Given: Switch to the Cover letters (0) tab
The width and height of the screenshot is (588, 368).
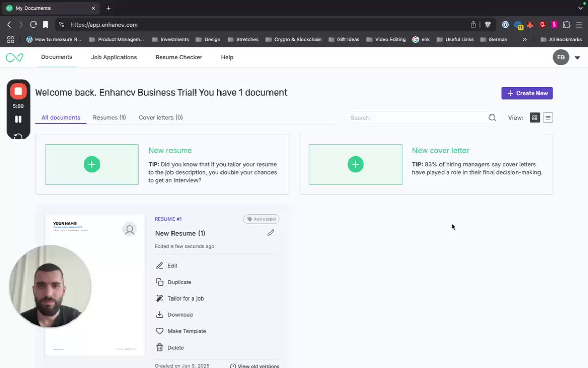Looking at the screenshot, I should (x=161, y=117).
